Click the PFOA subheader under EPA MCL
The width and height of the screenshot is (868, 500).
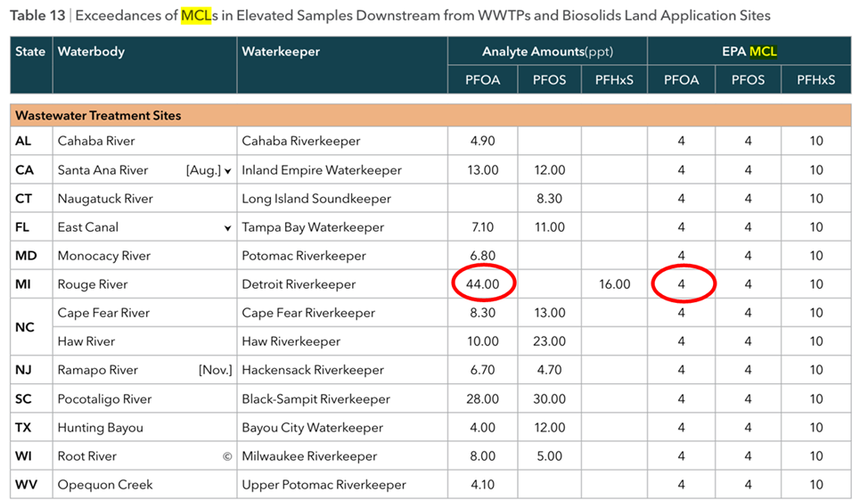pyautogui.click(x=682, y=79)
